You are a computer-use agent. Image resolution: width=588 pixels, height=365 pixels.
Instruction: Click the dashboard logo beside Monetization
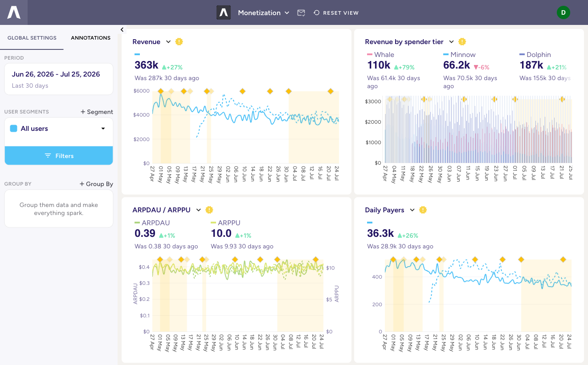coord(224,12)
